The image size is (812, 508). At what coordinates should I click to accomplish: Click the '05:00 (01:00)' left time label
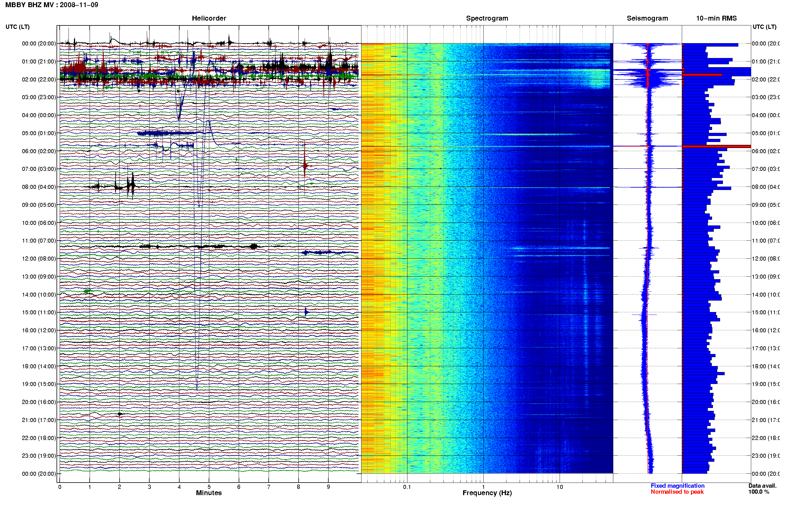click(39, 133)
